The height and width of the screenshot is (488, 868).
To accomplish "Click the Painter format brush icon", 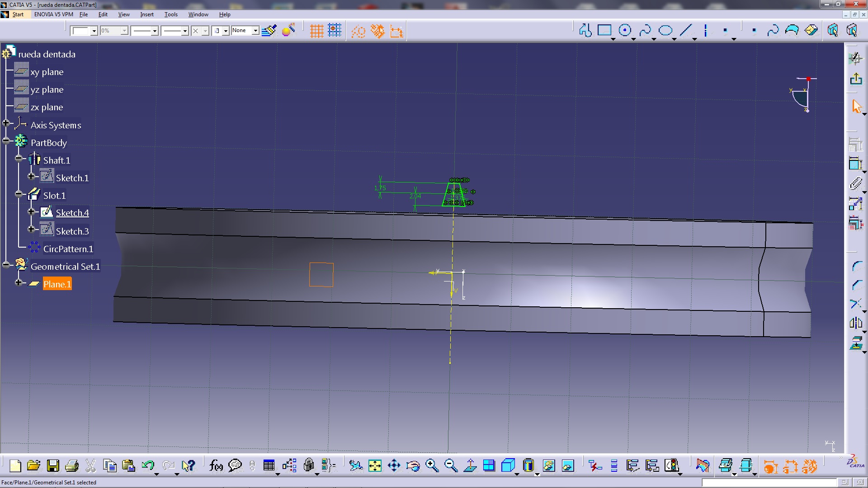I will coord(269,31).
